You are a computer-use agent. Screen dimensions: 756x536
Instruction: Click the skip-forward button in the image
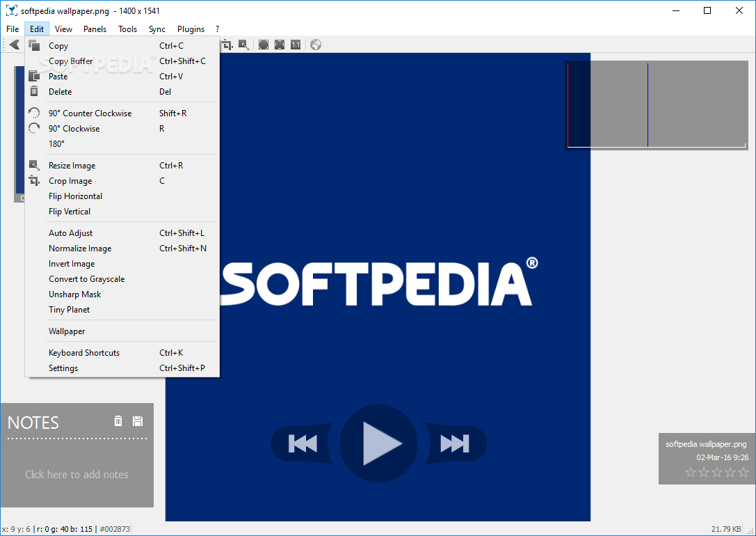coord(455,443)
